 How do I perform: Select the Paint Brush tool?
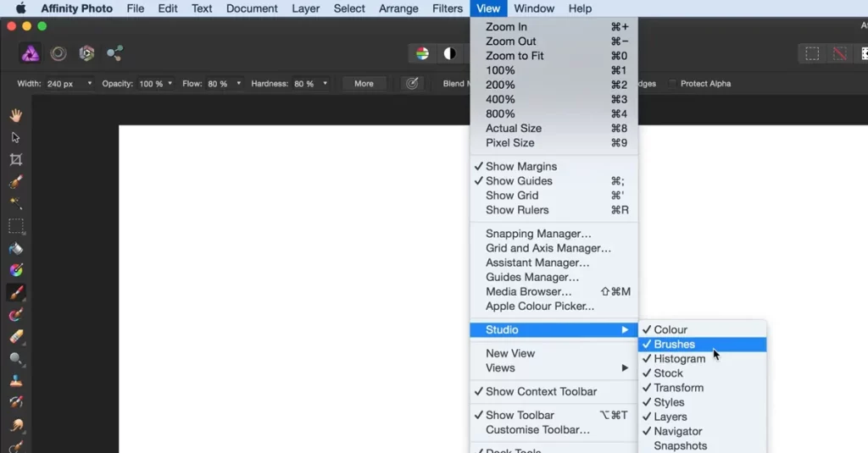(x=15, y=293)
